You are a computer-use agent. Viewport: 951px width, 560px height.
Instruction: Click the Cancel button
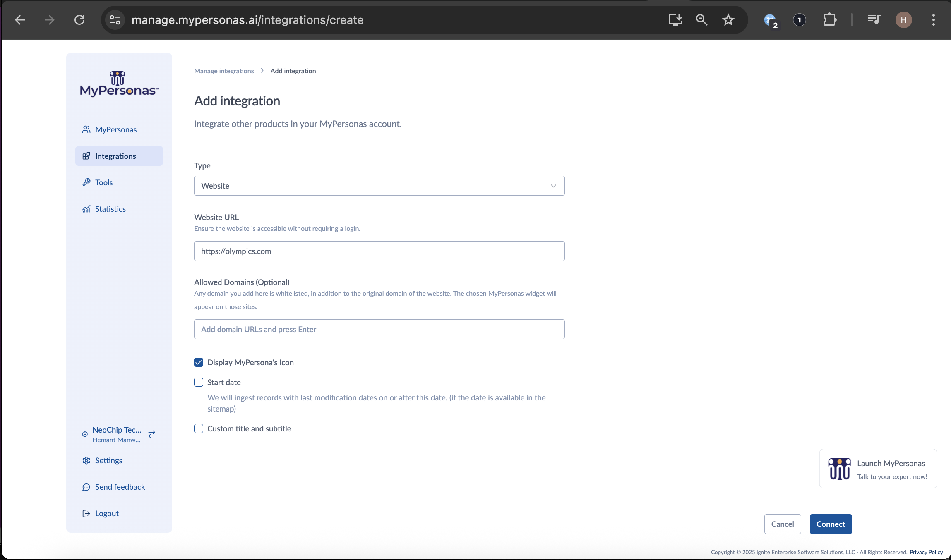[783, 524]
